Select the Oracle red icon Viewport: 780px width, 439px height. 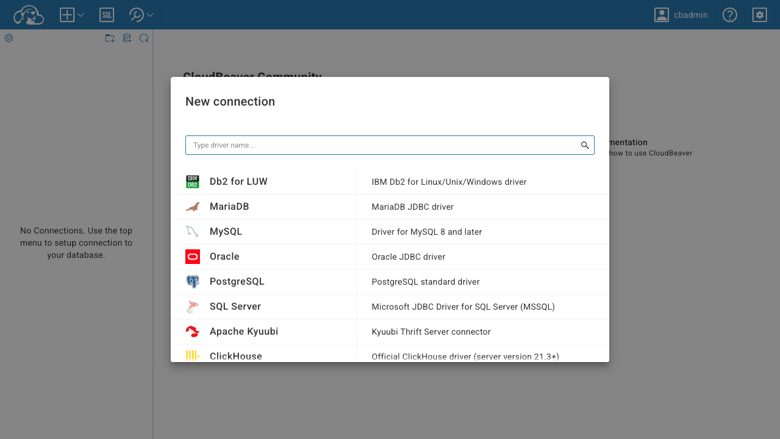click(x=193, y=257)
